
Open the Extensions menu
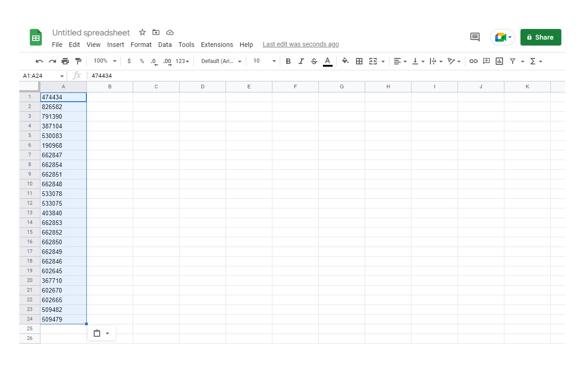(217, 45)
